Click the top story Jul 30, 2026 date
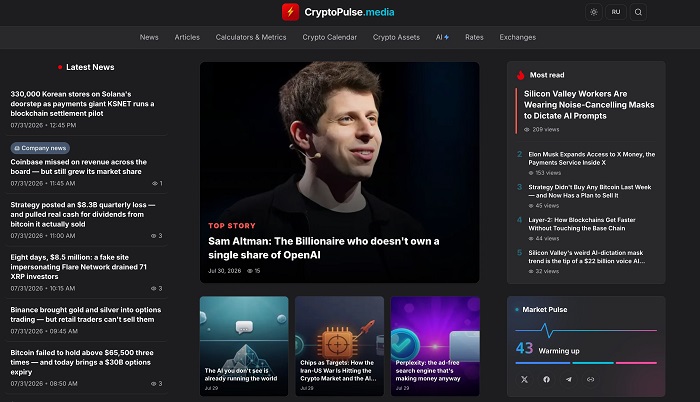The height and width of the screenshot is (402, 700). 225,271
